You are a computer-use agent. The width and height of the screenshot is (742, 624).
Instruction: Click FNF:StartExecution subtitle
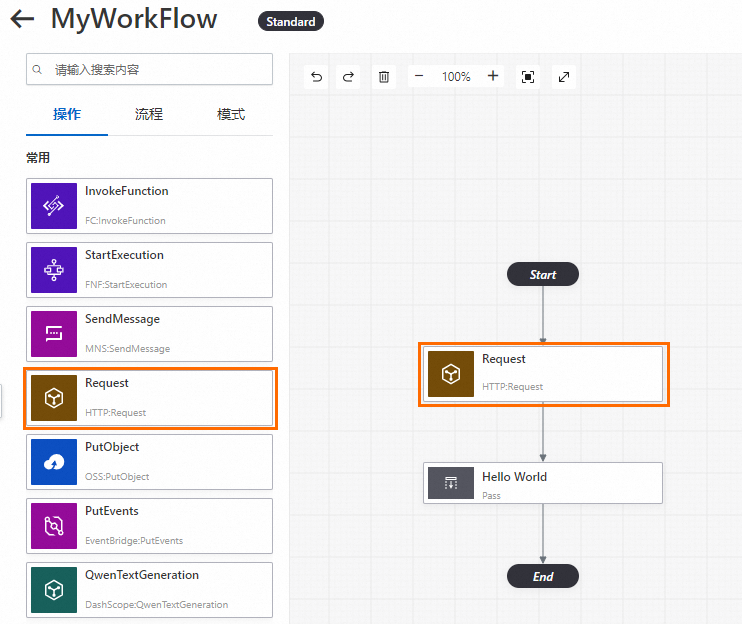coord(126,285)
